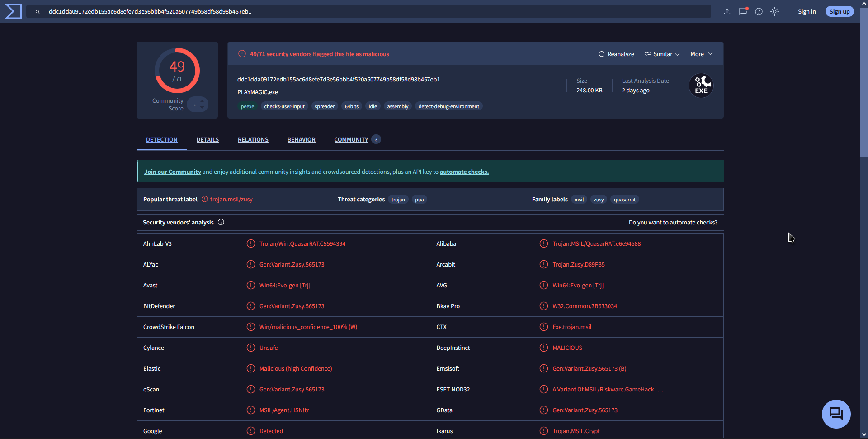The height and width of the screenshot is (439, 868).
Task: Click the alert icon in the CrowdStrike Falcon row
Action: (x=251, y=327)
